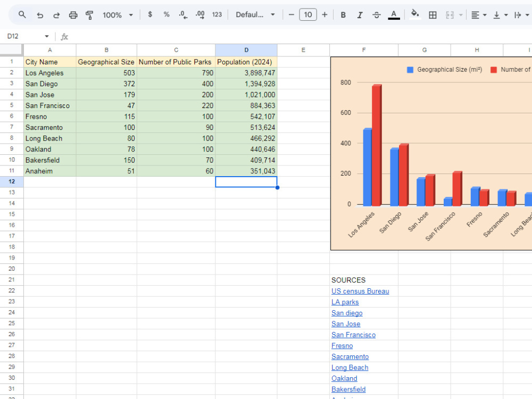The width and height of the screenshot is (532, 399).
Task: Open the Name box dropdown arrow
Action: click(x=47, y=36)
